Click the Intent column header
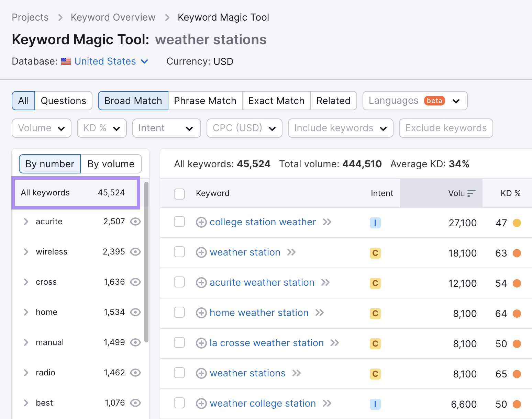This screenshot has width=532, height=419. pyautogui.click(x=382, y=193)
